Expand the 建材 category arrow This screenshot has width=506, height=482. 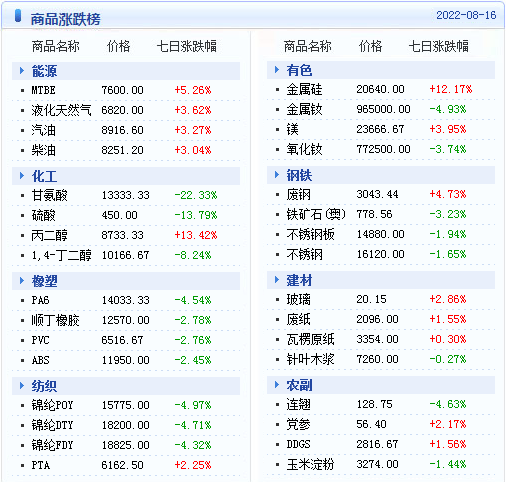point(277,280)
